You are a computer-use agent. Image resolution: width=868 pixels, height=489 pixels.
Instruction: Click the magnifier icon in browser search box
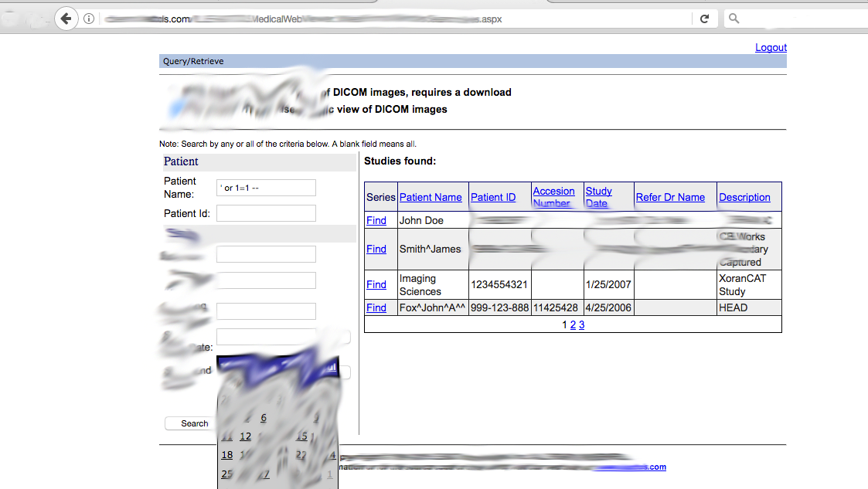click(x=734, y=19)
